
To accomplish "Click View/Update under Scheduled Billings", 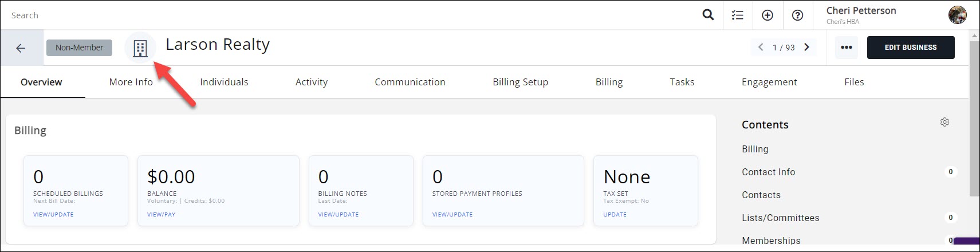I will pos(53,214).
